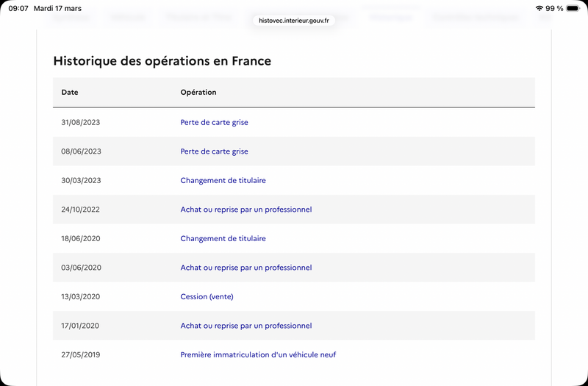Click the "Historique des opérations en France" heading
588x386 pixels.
click(162, 61)
